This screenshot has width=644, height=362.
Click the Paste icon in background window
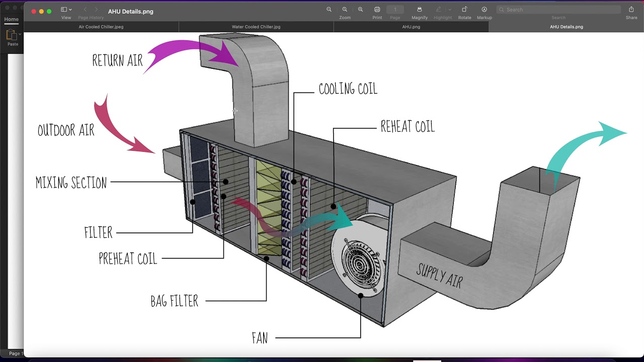click(11, 35)
